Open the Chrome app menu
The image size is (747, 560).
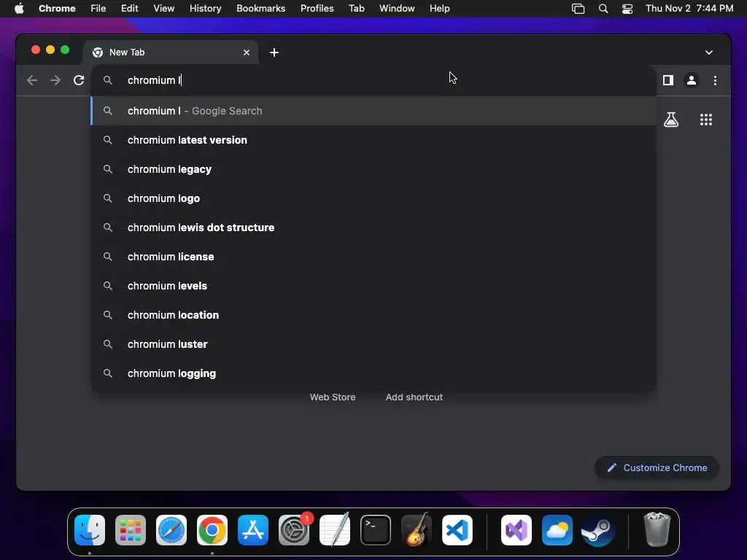57,9
